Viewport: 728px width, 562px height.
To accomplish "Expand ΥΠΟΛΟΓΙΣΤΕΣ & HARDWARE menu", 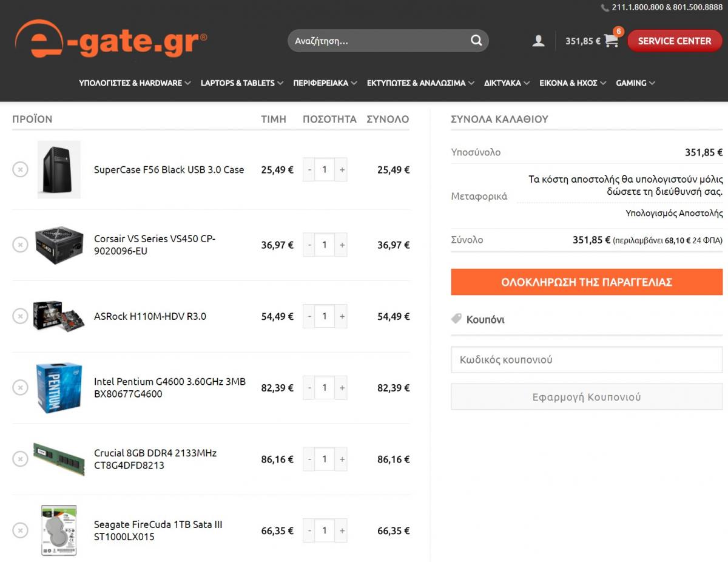I will click(135, 83).
